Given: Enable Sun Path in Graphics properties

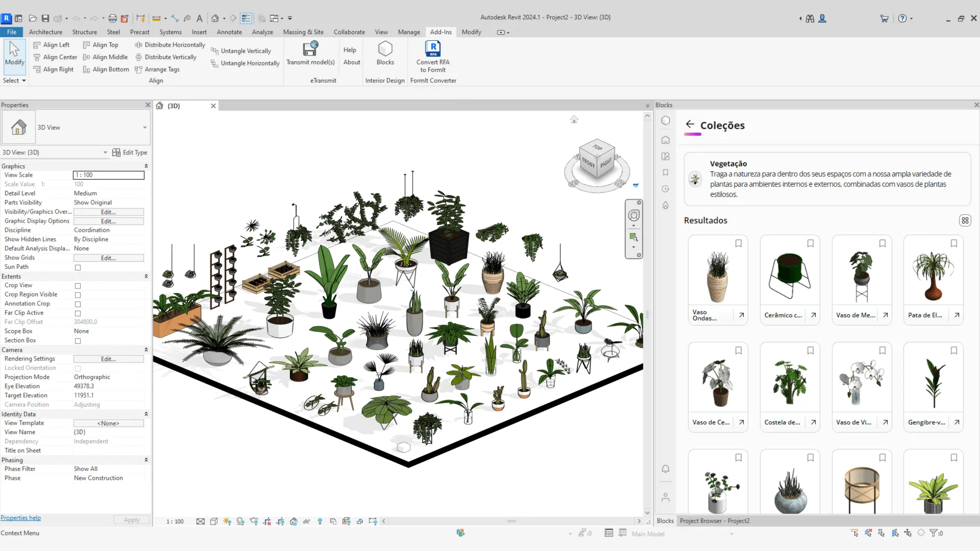Looking at the screenshot, I should click(78, 267).
